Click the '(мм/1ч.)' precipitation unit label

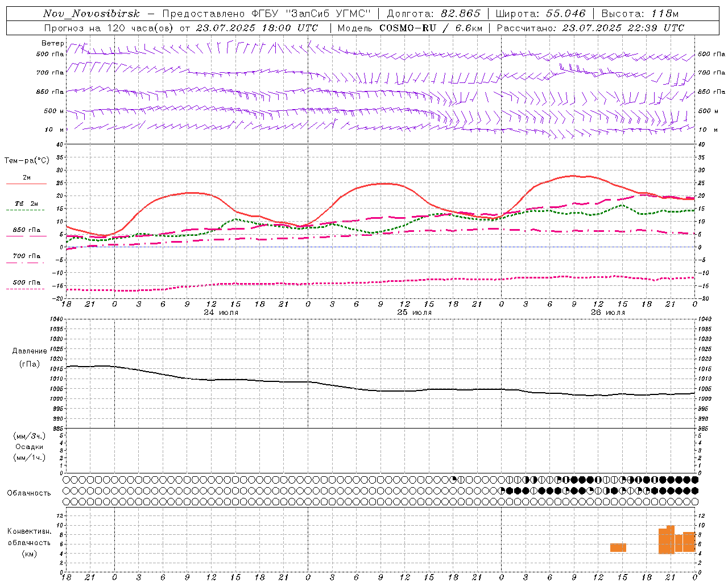(x=30, y=458)
